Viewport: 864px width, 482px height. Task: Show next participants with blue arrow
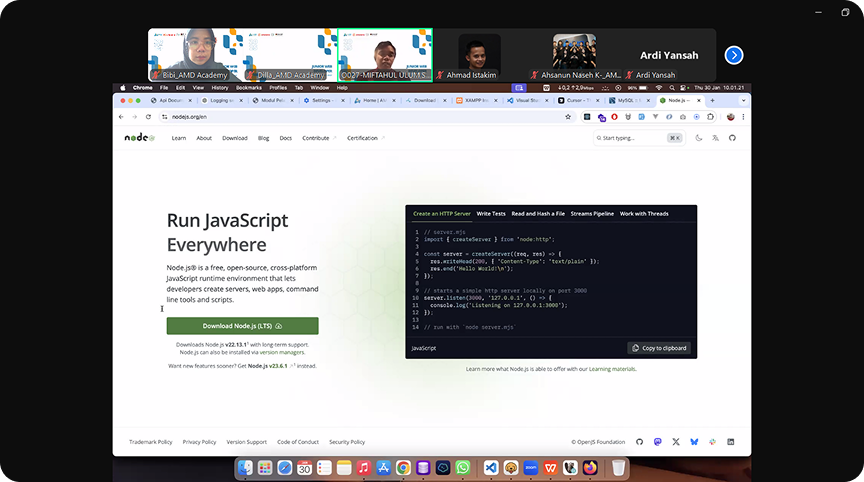[733, 55]
